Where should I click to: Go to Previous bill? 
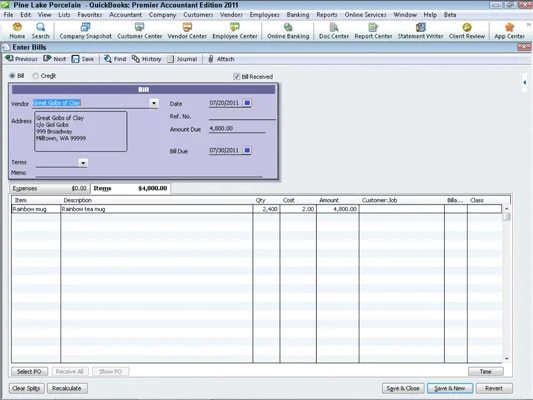21,59
